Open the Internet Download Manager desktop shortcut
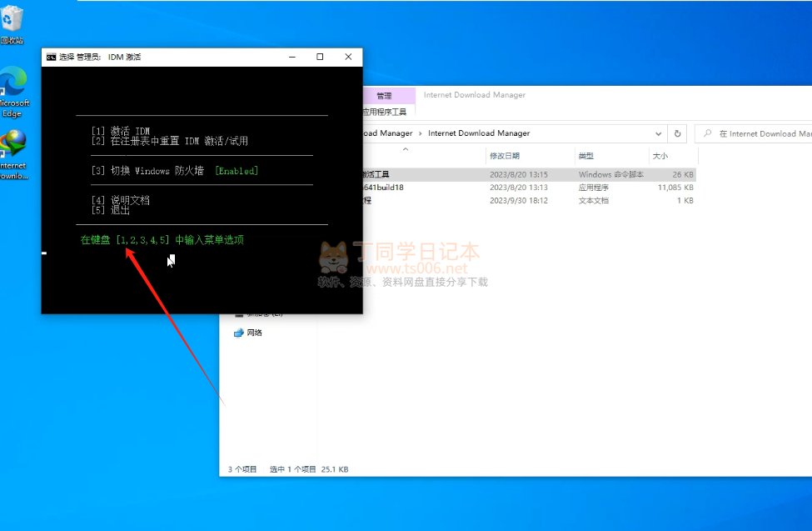 (13, 154)
